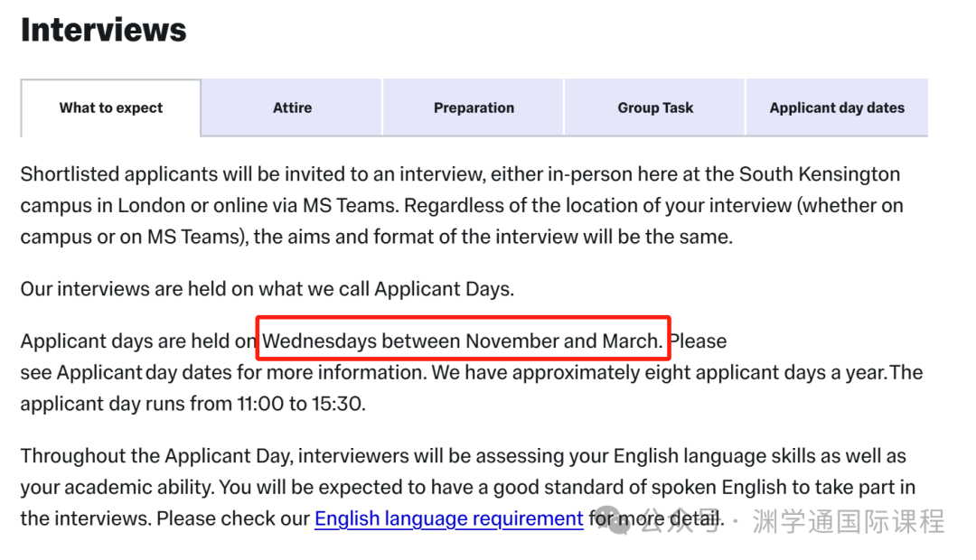
Task: Click the sentence about Applicant Days interviews
Action: (x=267, y=289)
